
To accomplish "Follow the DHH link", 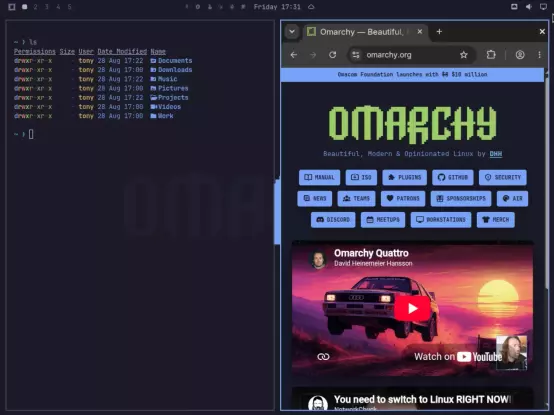I will tap(496, 154).
